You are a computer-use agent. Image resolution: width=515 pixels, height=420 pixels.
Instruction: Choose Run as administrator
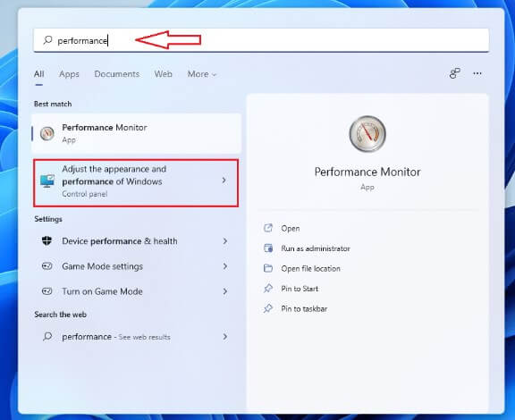click(x=316, y=248)
